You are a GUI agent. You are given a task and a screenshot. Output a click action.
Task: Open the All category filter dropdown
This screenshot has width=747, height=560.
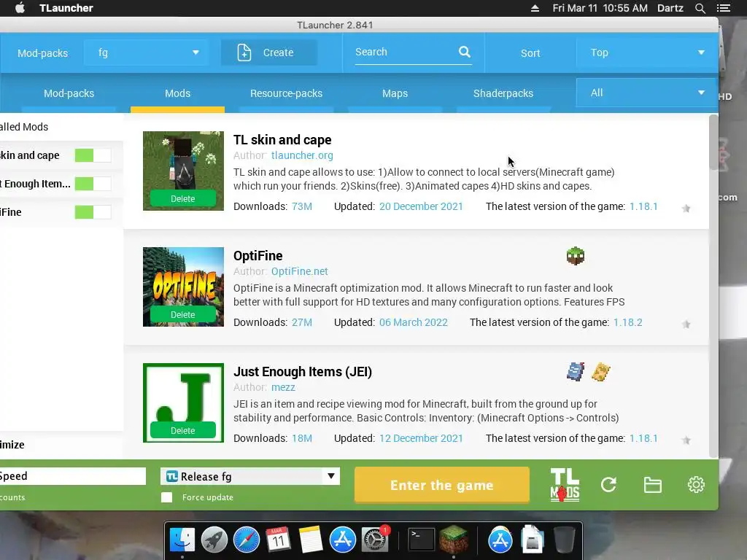click(647, 93)
